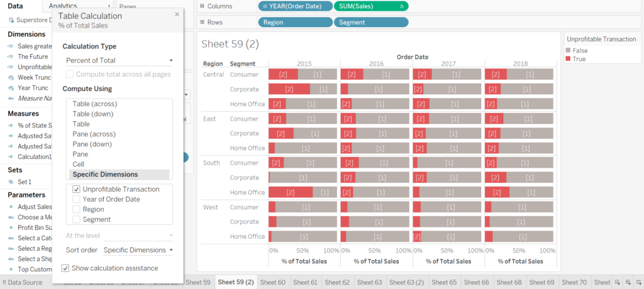
Task: Switch to the Sheet 60 tab
Action: 272,283
